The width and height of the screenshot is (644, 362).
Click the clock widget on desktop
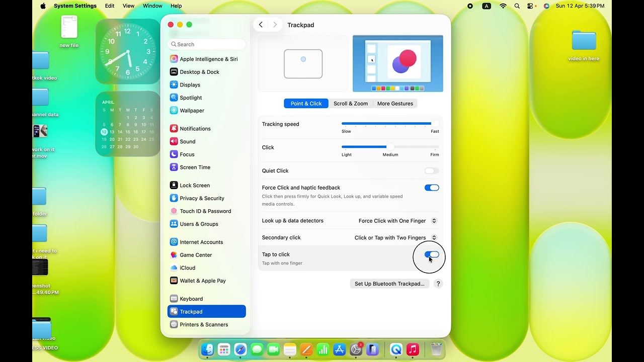(x=128, y=51)
